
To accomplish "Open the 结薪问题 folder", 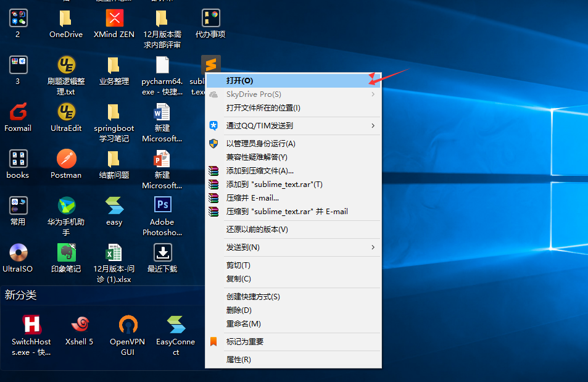I will pyautogui.click(x=114, y=159).
